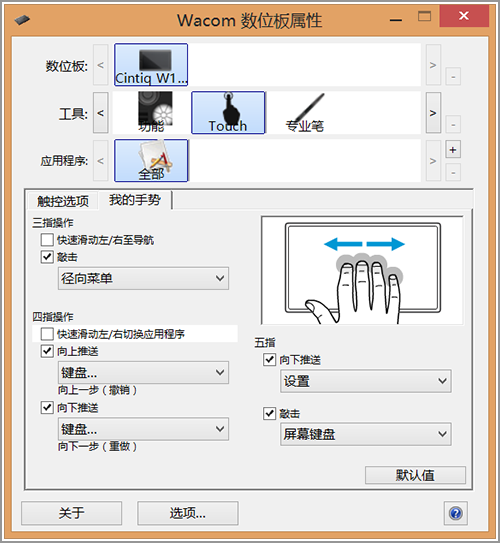Screen dimensions: 500x543
Task: Open the 屏幕键盘 dropdown
Action: point(366,434)
